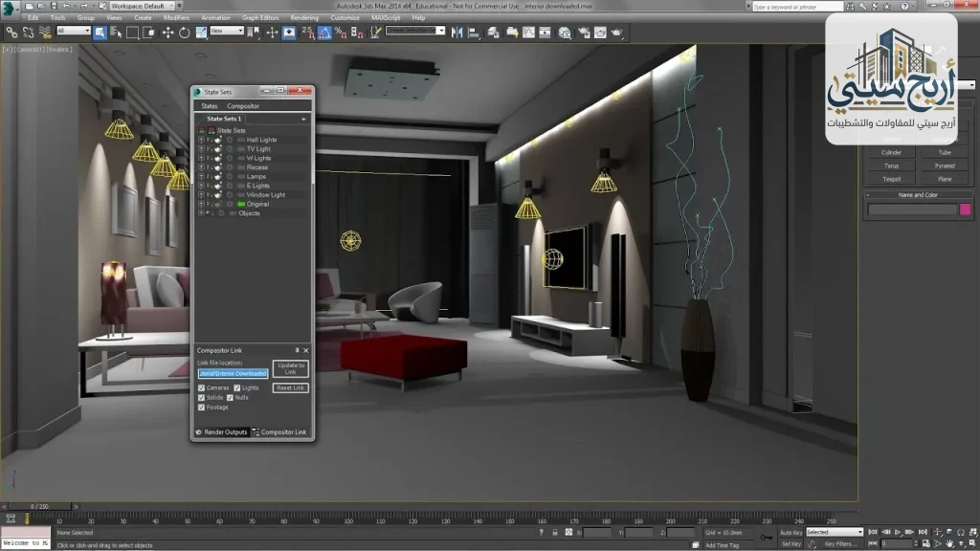The image size is (980, 551).
Task: Open the State Sets 1 dropdown arrow
Action: tap(302, 119)
